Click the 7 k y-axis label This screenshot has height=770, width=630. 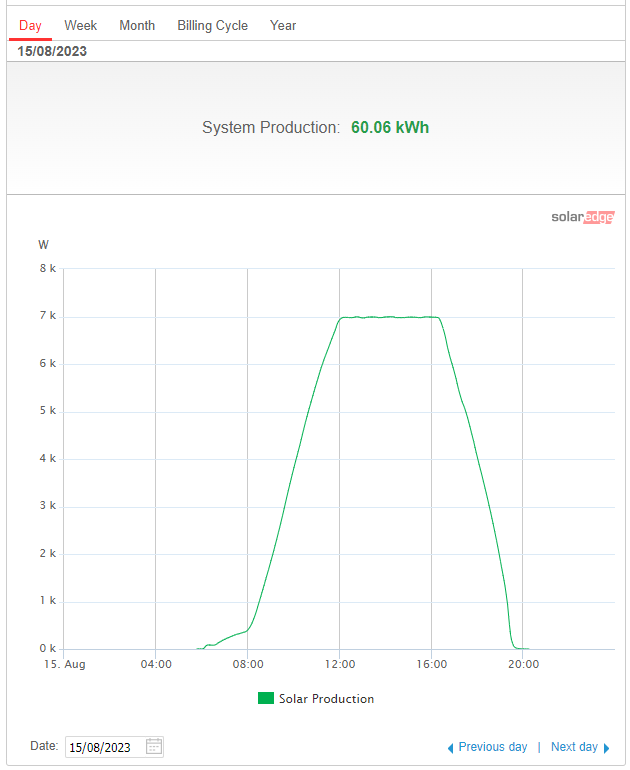point(48,315)
